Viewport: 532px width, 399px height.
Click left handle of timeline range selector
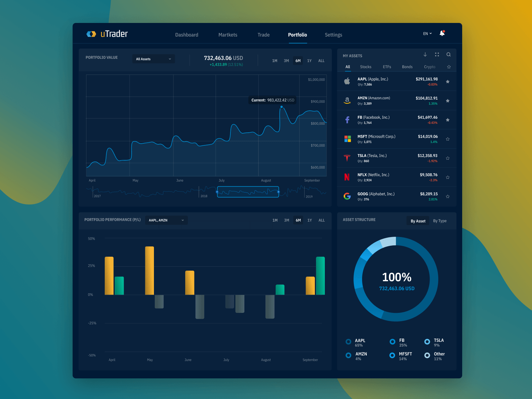[x=217, y=192]
